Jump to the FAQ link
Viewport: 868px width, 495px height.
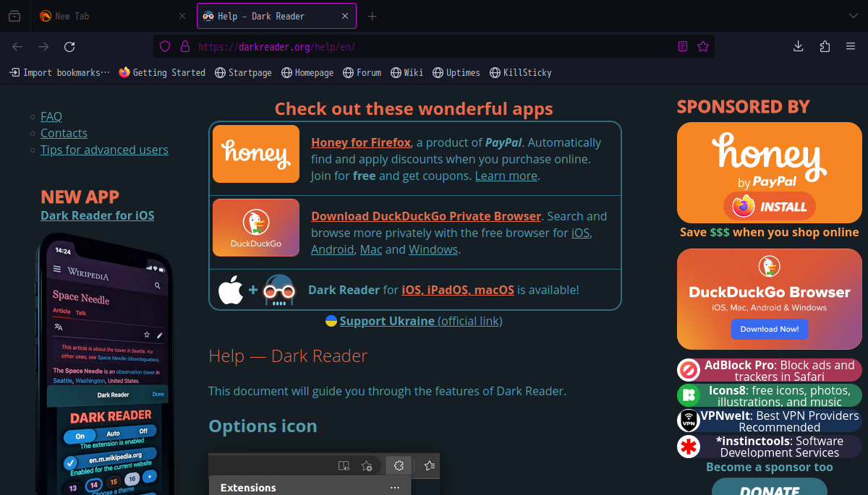pyautogui.click(x=51, y=116)
